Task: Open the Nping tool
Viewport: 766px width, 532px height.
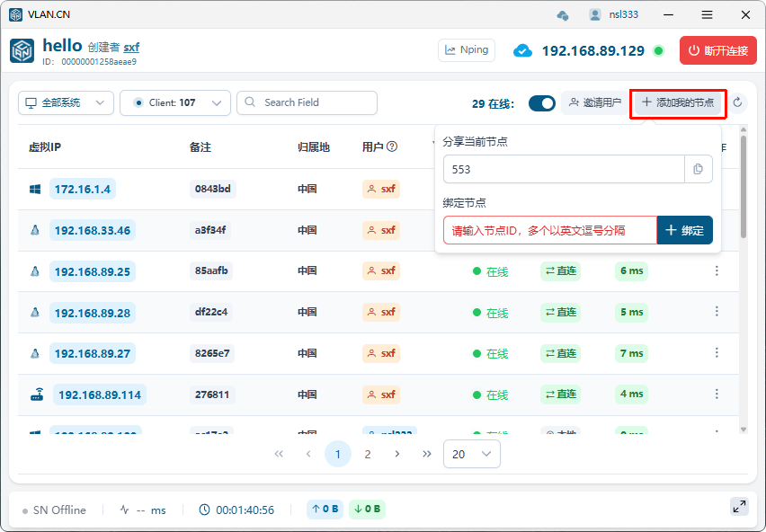Action: (x=467, y=49)
